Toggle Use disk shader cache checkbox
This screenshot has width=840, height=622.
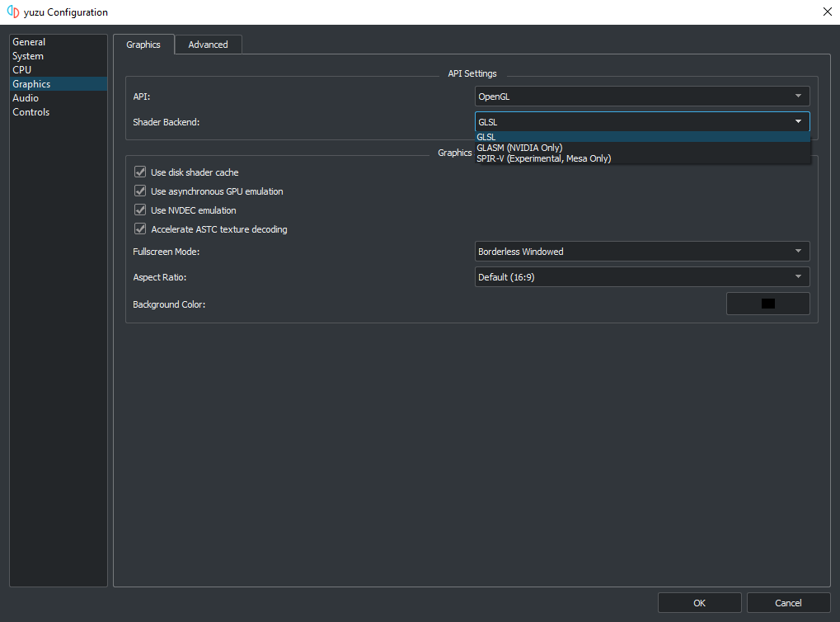tap(140, 172)
